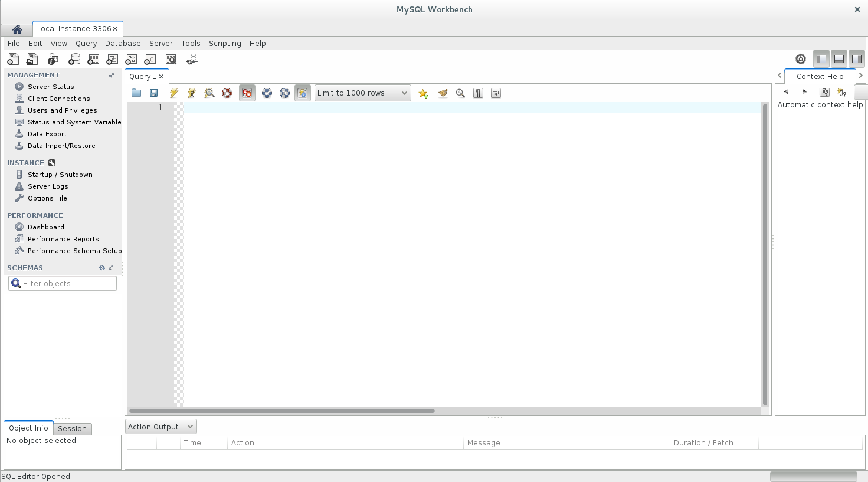
Task: Open the Database menu
Action: coord(123,44)
